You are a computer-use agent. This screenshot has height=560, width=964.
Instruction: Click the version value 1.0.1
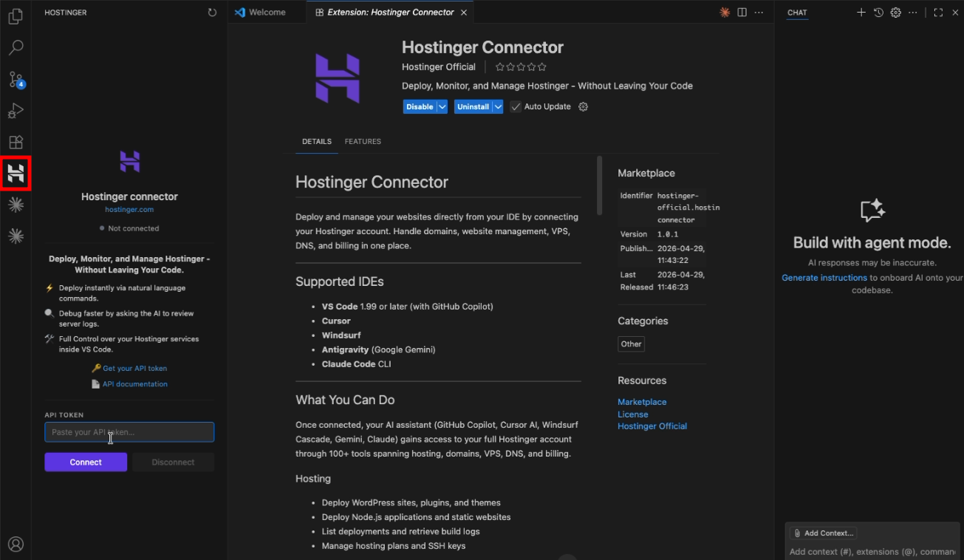(668, 234)
